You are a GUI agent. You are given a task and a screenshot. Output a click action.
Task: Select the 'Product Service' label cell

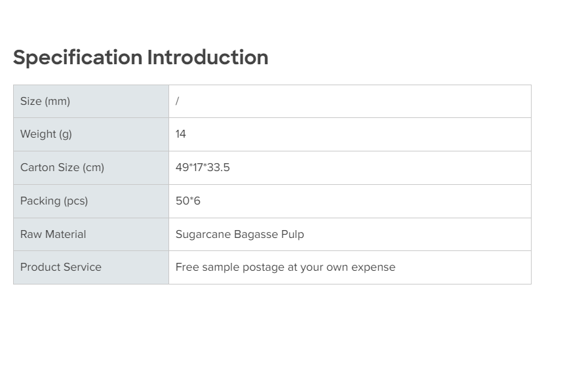[x=90, y=267]
